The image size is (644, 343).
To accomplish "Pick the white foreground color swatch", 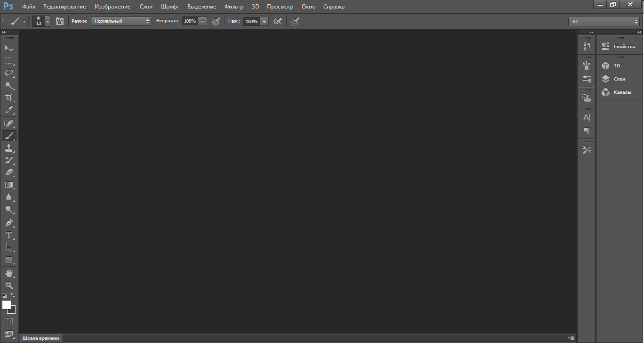I will [7, 305].
